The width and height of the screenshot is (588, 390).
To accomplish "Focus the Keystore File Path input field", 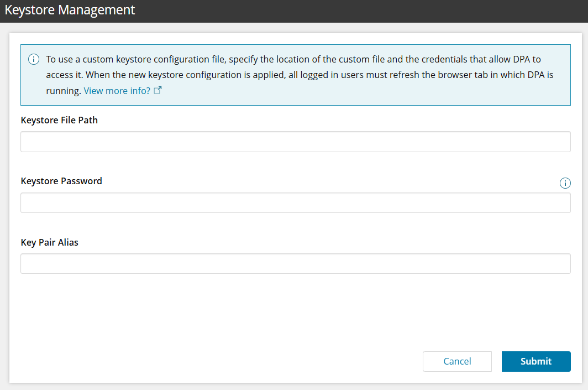I will click(x=295, y=142).
